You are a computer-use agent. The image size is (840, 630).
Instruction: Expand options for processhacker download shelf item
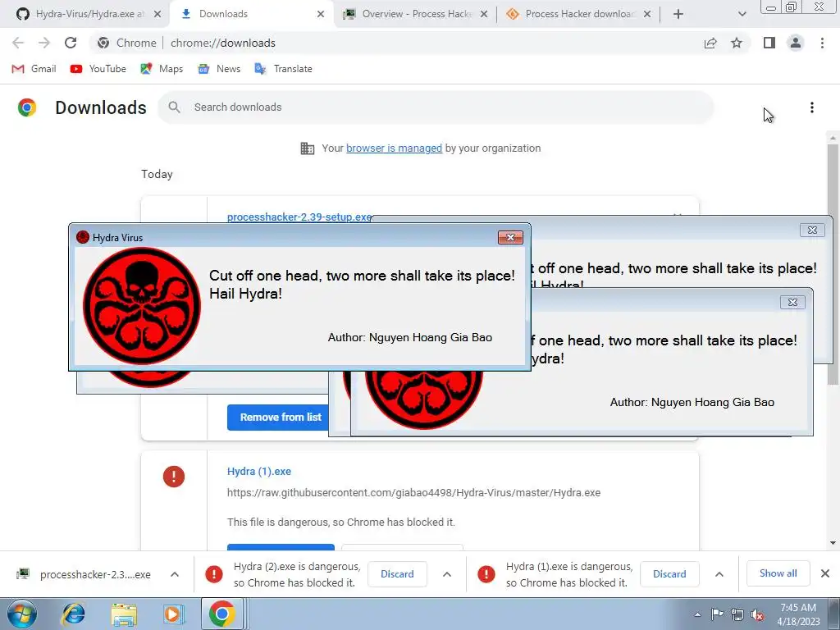click(x=175, y=574)
